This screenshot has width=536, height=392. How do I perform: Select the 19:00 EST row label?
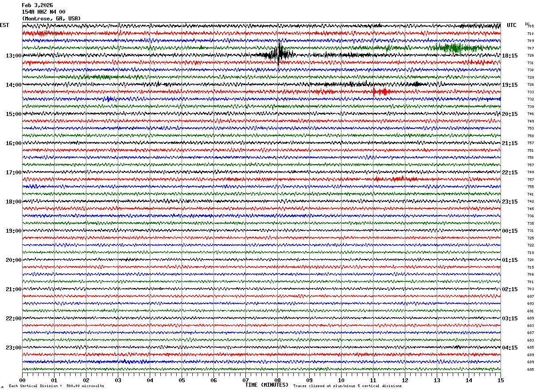pos(14,231)
